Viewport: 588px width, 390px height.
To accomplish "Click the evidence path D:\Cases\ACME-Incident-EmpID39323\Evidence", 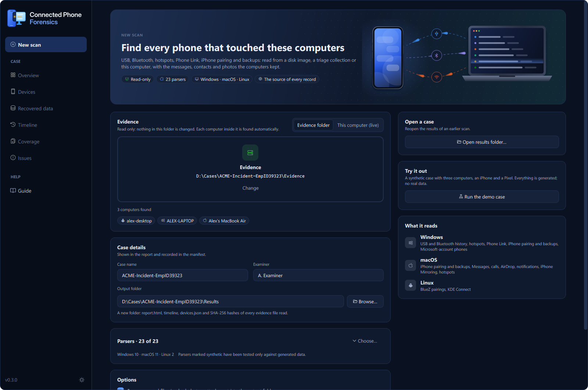I will [x=250, y=176].
